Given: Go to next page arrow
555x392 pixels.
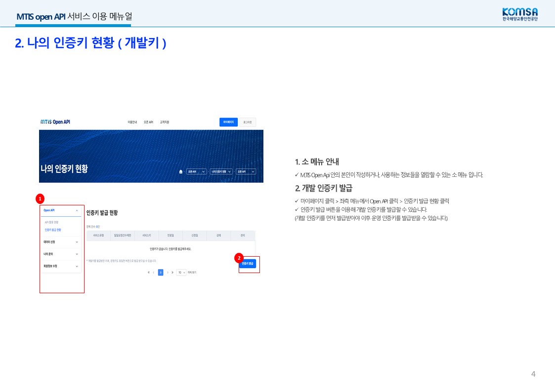Looking at the screenshot, I should (168, 273).
